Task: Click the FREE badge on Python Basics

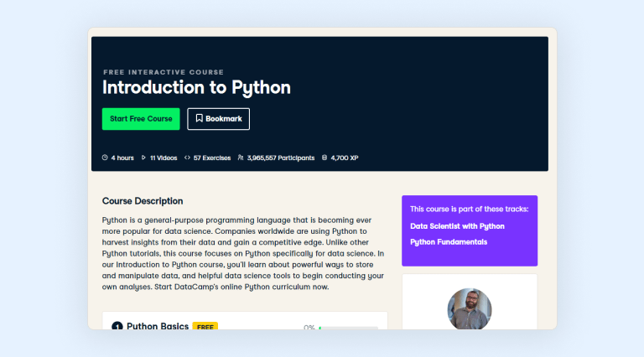Action: pos(205,327)
